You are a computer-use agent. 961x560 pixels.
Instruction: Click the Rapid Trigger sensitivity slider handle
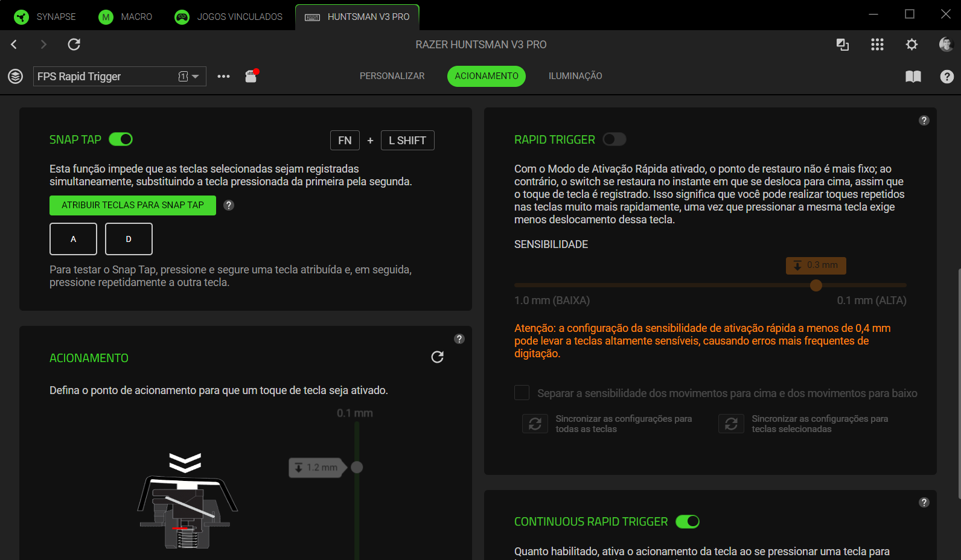[816, 285]
